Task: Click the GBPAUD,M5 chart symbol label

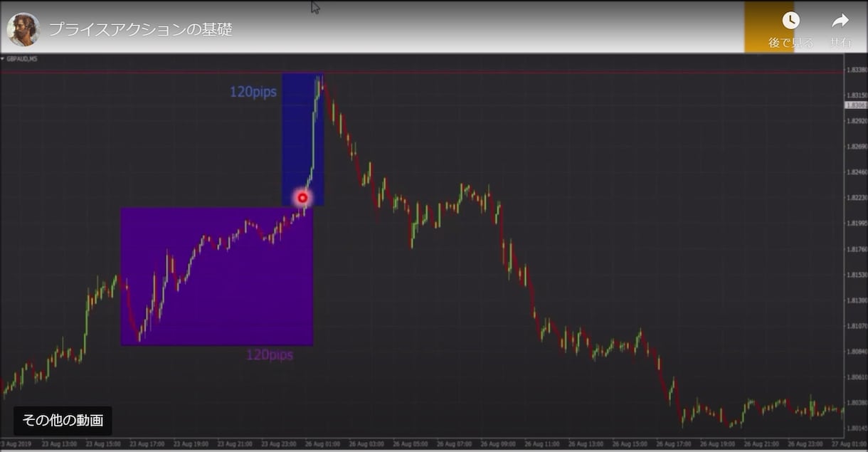Action: coord(21,59)
